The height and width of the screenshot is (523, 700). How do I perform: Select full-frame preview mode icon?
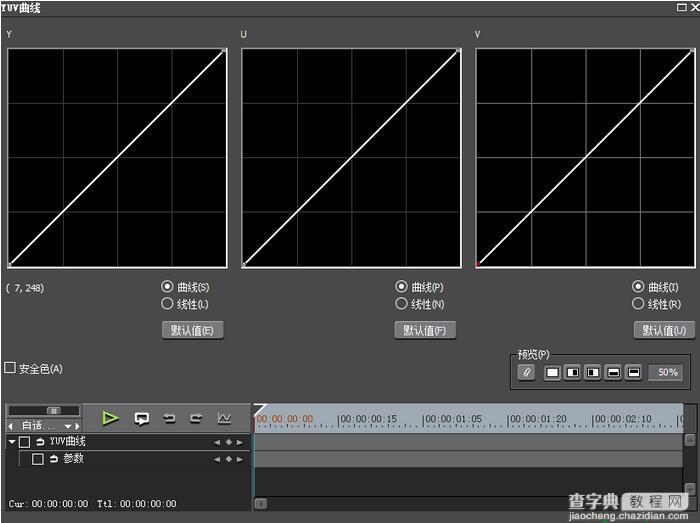(552, 372)
